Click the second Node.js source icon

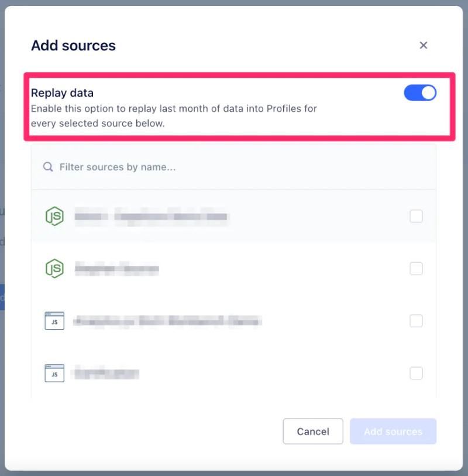click(54, 269)
